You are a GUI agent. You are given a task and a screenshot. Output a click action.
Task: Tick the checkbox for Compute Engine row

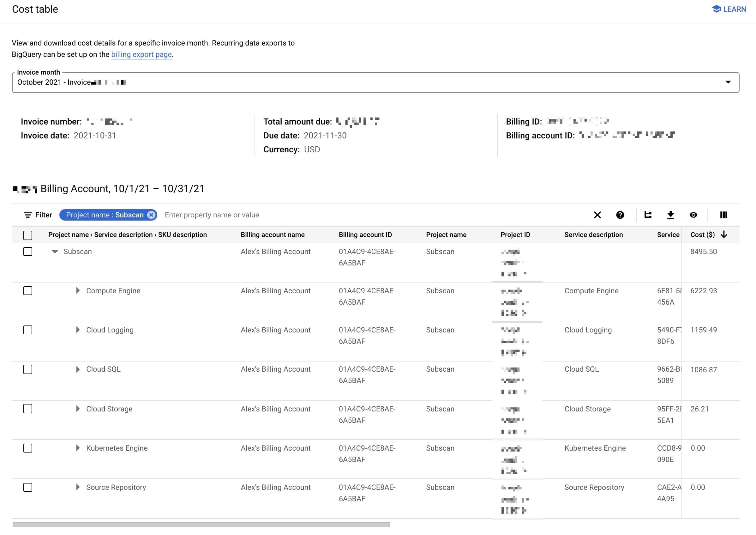click(28, 291)
